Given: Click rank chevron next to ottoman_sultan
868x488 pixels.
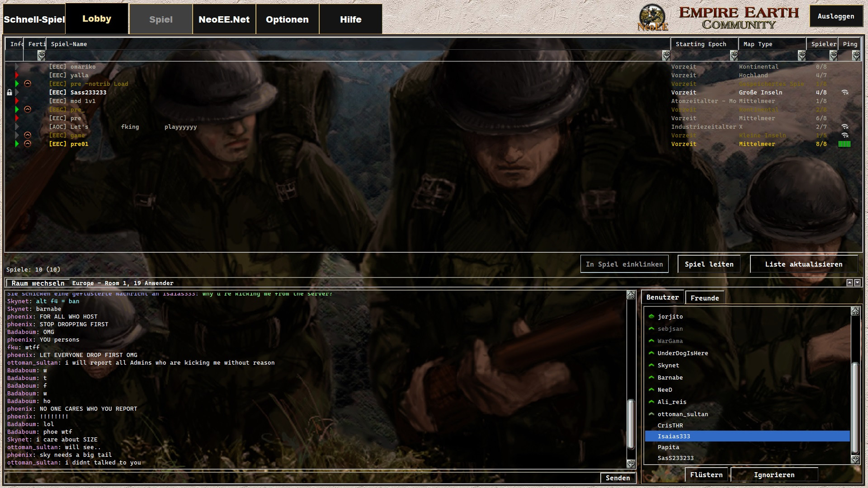Looking at the screenshot, I should click(x=651, y=414).
